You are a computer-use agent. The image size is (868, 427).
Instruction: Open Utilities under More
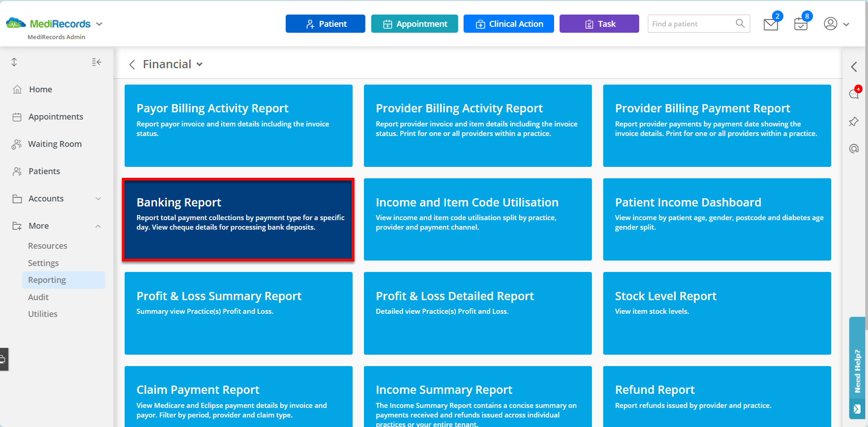point(43,314)
